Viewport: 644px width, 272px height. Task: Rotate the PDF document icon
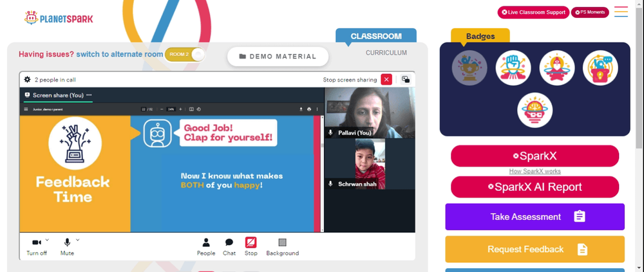click(198, 109)
